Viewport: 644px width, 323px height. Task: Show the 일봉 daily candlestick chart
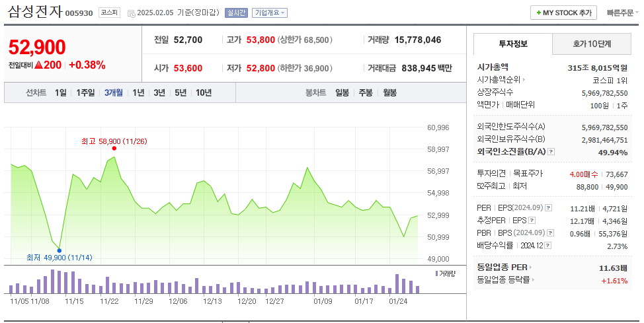pos(342,92)
